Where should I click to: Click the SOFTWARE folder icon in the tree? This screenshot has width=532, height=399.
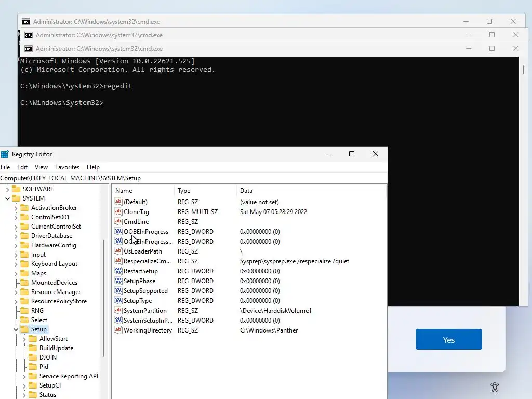point(16,189)
